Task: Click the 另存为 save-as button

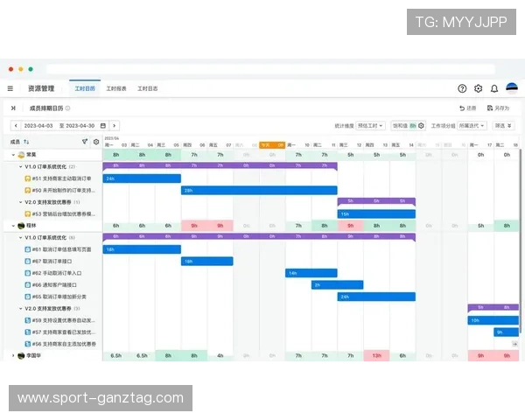Action: click(498, 108)
